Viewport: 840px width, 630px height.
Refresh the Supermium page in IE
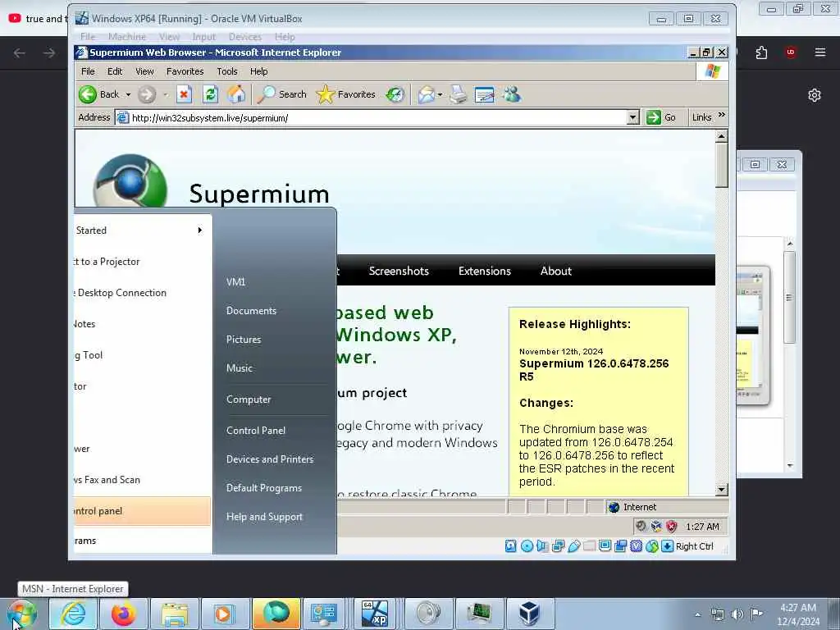(211, 95)
